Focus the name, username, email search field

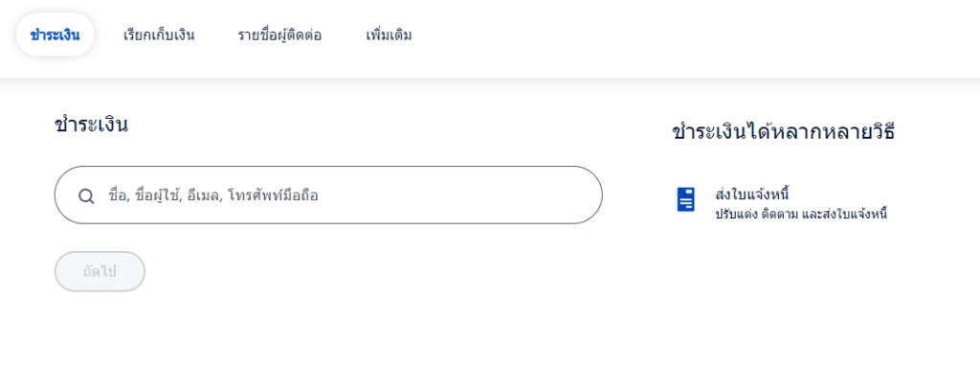[328, 195]
